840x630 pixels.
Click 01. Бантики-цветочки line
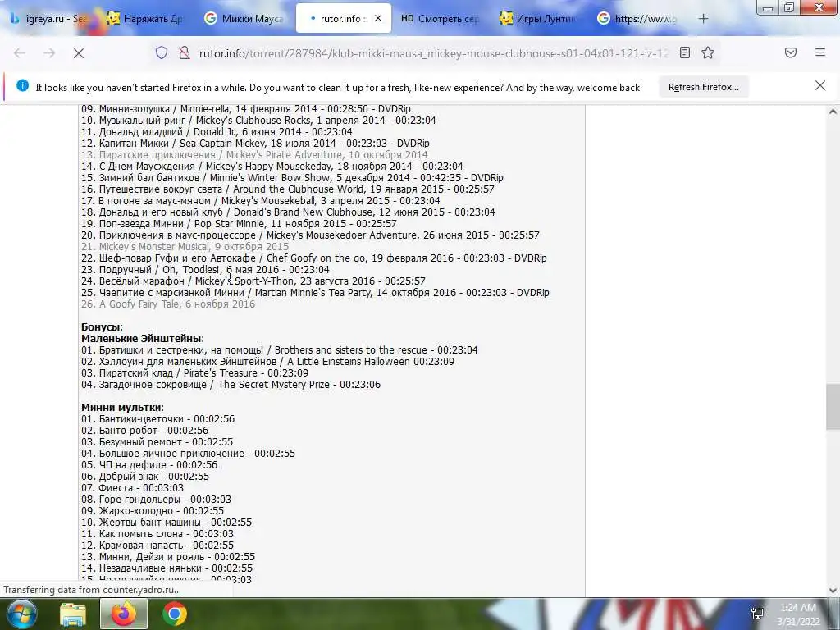click(157, 419)
